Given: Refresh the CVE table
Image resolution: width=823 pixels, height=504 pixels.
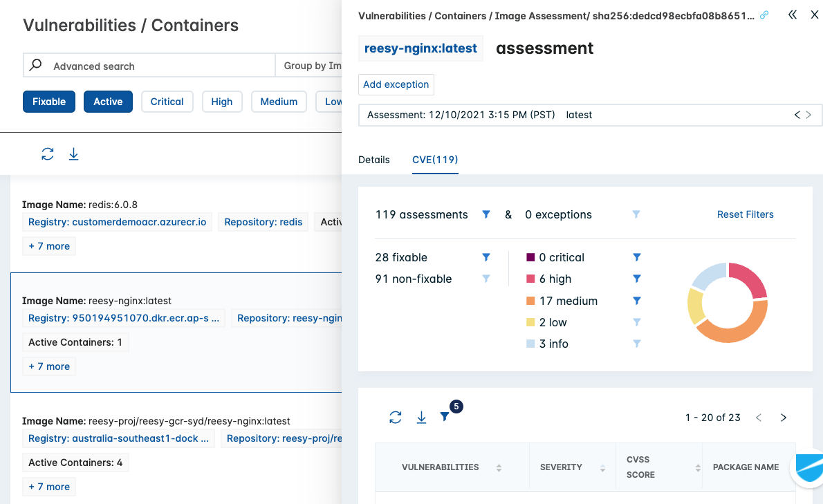Looking at the screenshot, I should click(x=395, y=418).
